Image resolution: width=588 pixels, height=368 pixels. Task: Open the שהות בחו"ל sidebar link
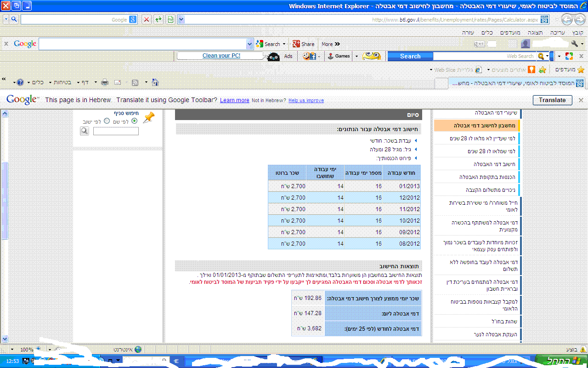(504, 322)
